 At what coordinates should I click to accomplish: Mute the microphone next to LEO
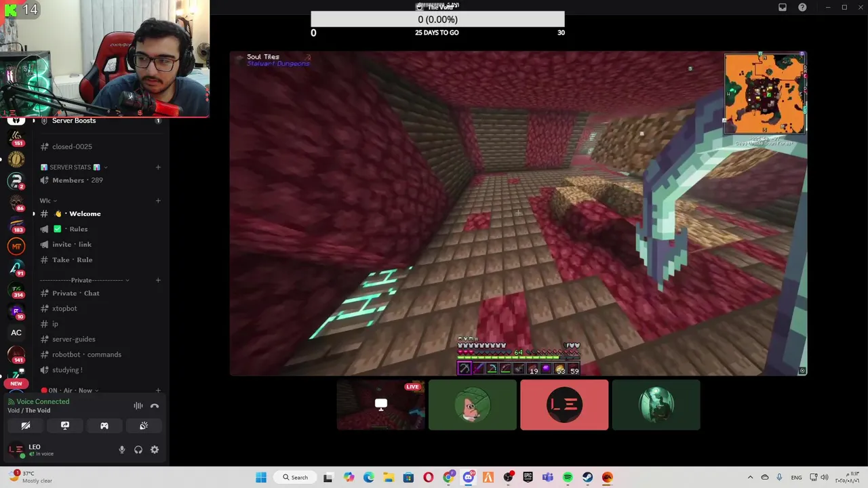[122, 449]
